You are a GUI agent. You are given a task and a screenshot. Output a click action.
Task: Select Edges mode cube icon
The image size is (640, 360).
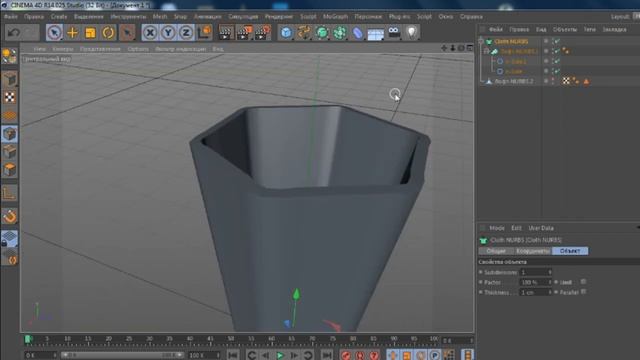[x=9, y=152]
